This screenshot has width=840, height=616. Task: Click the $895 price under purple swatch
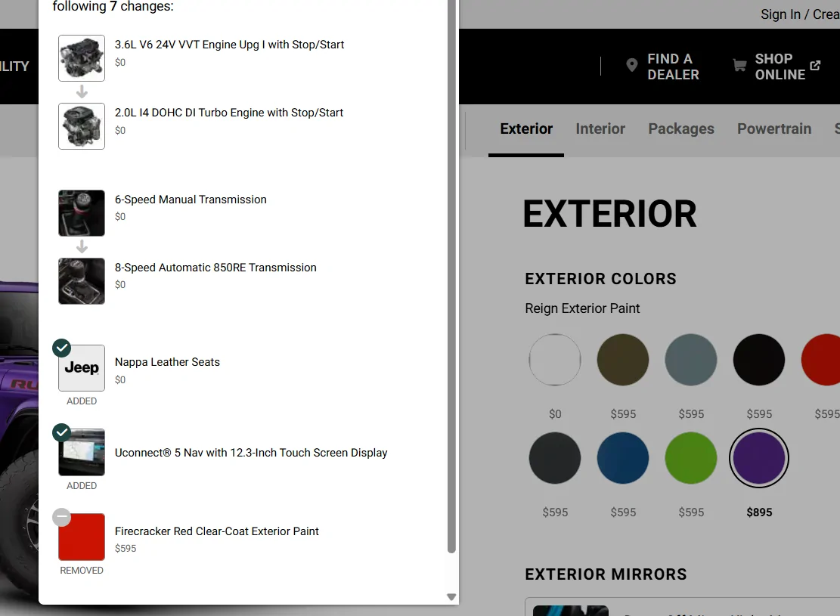[x=759, y=512]
